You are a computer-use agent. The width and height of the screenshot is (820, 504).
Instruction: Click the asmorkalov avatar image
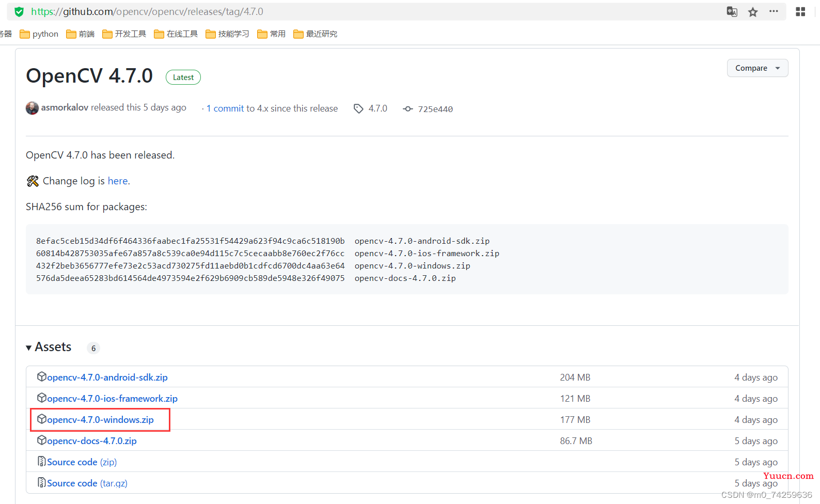(x=32, y=108)
